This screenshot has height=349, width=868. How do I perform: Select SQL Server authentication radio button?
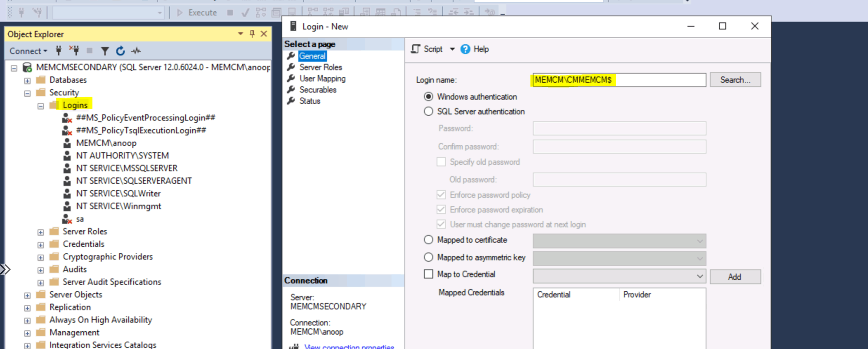click(428, 111)
